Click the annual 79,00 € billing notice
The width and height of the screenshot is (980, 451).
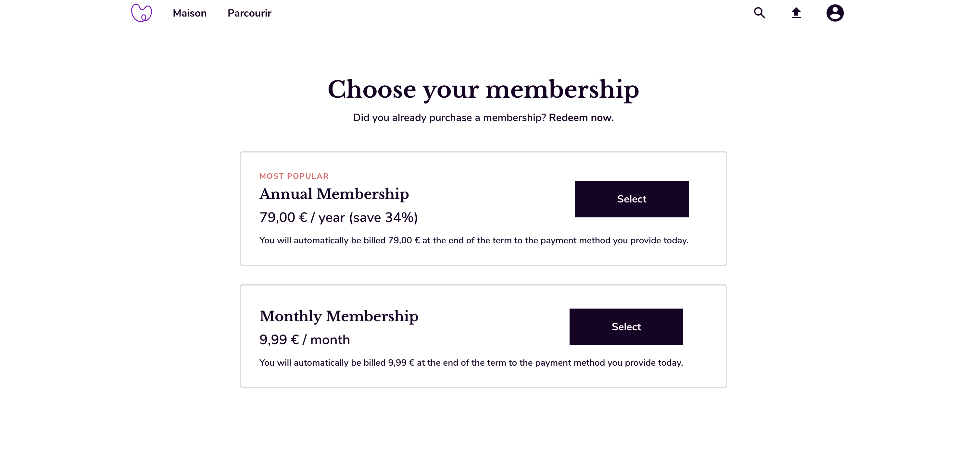tap(474, 241)
